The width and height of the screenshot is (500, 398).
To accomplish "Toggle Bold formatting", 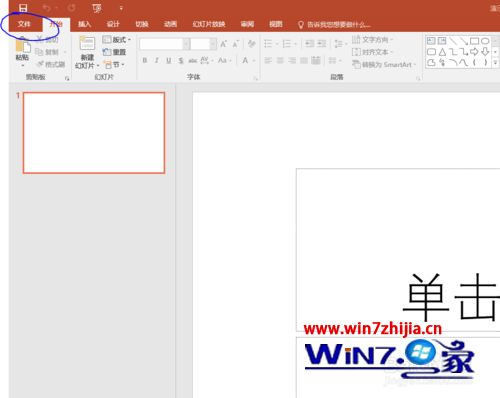I will [145, 60].
